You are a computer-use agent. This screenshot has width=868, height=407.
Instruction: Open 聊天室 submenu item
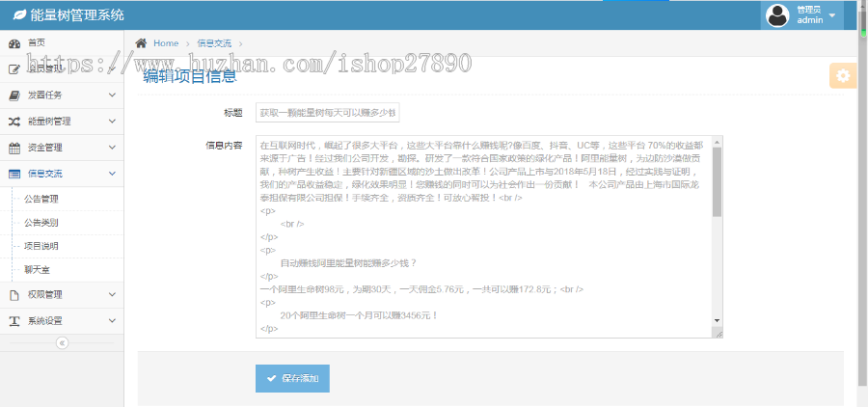[37, 270]
